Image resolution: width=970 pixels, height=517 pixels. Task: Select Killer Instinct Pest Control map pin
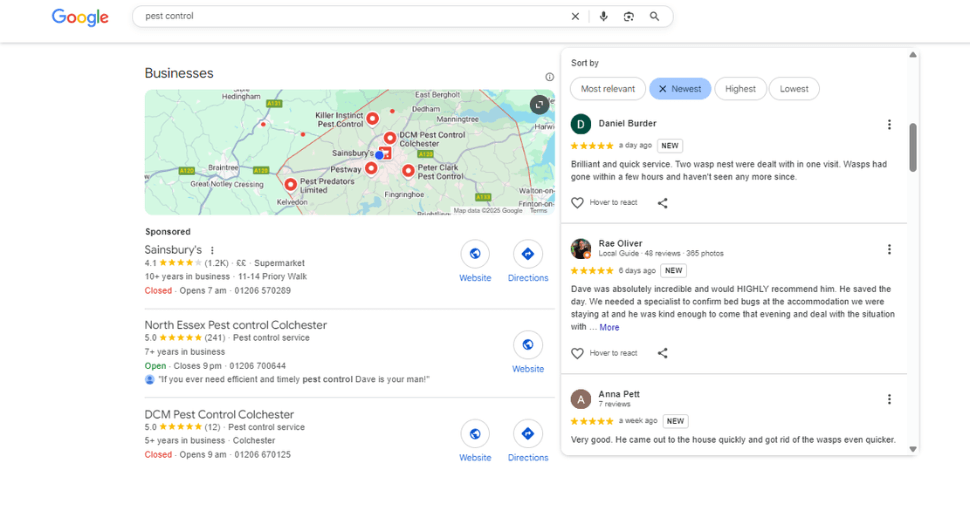(372, 119)
